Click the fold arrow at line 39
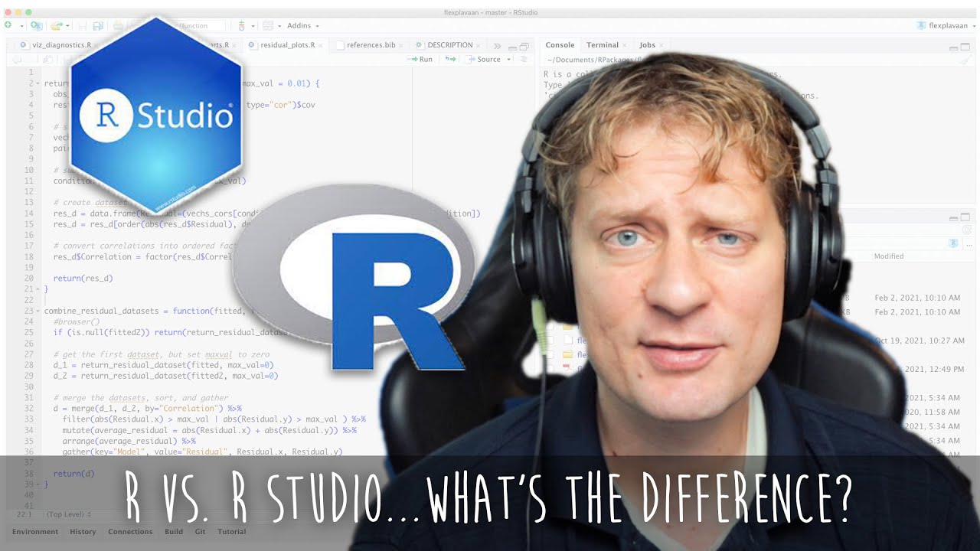The height and width of the screenshot is (551, 980). point(38,485)
